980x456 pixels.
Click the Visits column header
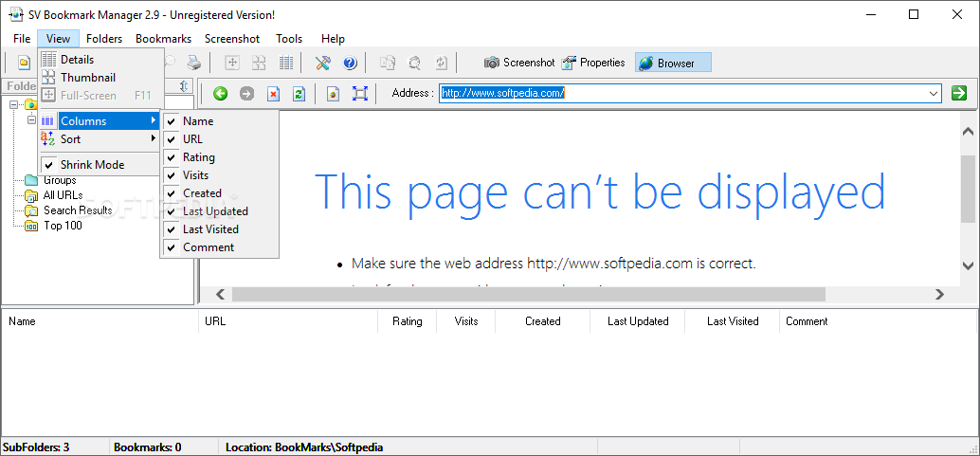click(466, 321)
